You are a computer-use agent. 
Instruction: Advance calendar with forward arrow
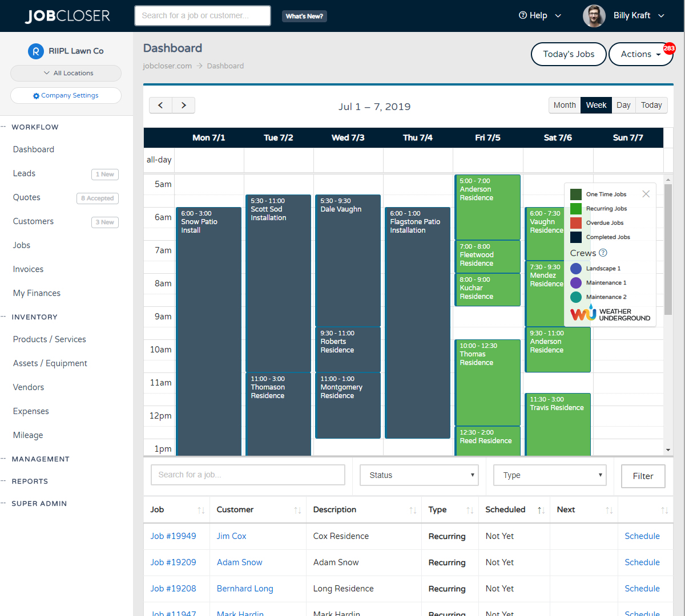click(x=183, y=105)
